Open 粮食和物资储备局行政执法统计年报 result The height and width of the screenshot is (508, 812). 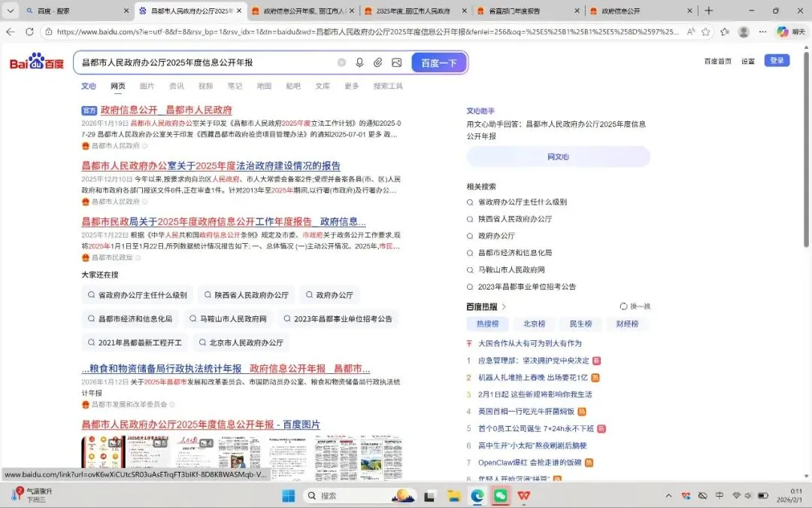[226, 369]
